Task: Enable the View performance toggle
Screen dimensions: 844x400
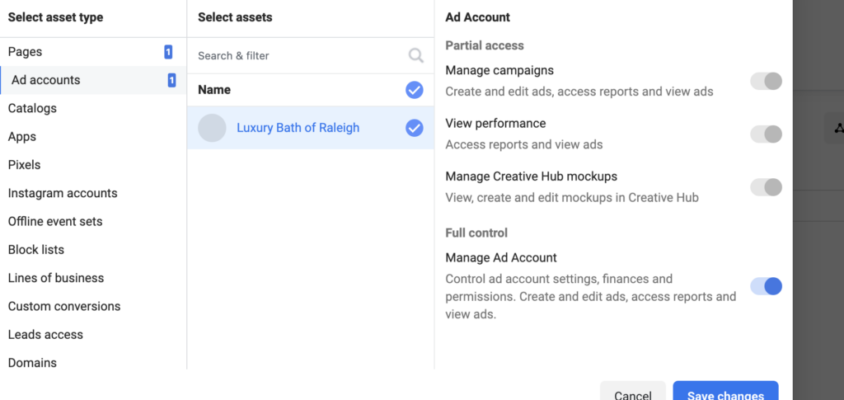Action: pos(766,135)
